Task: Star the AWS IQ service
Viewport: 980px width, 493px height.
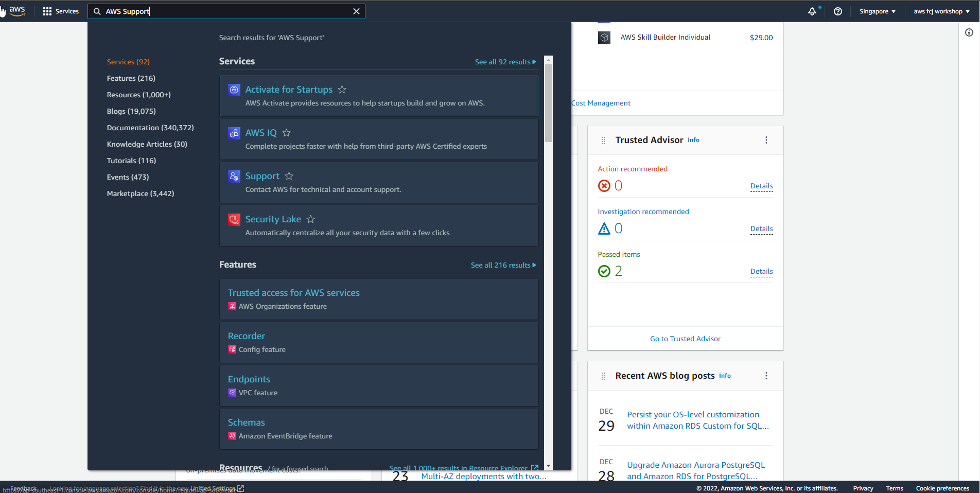Action: click(x=287, y=133)
